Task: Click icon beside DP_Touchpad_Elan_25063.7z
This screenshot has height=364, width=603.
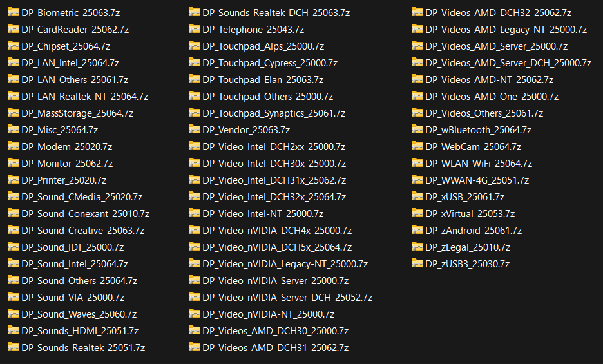Action: click(194, 79)
